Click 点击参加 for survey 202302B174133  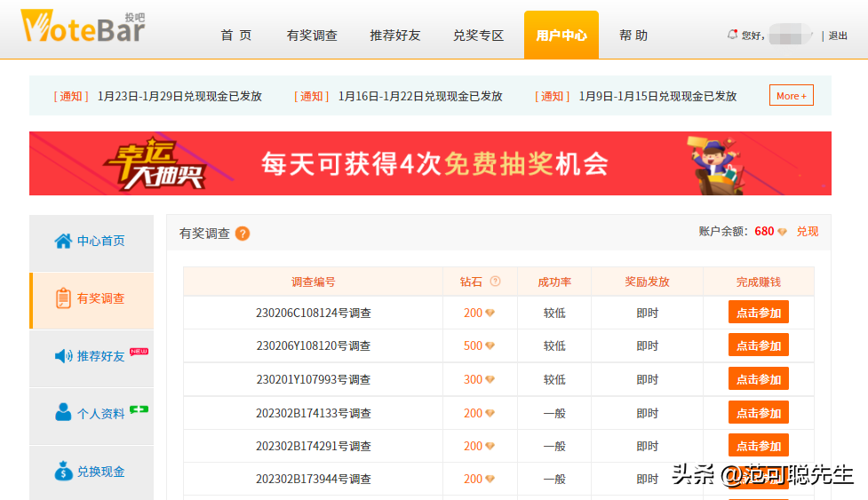click(x=759, y=413)
